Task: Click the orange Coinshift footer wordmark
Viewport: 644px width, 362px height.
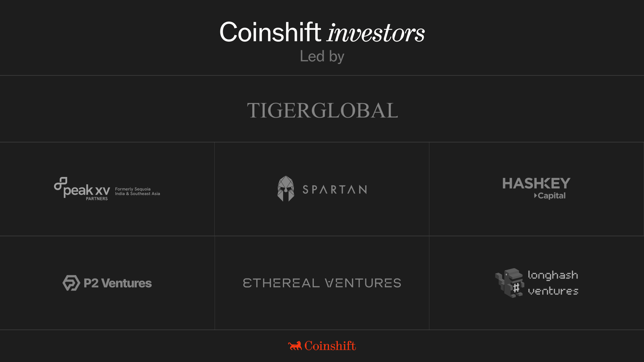Action: [330, 346]
